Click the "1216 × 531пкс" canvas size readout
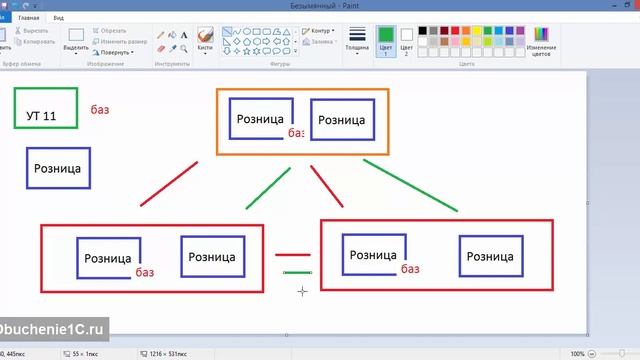 [x=168, y=354]
